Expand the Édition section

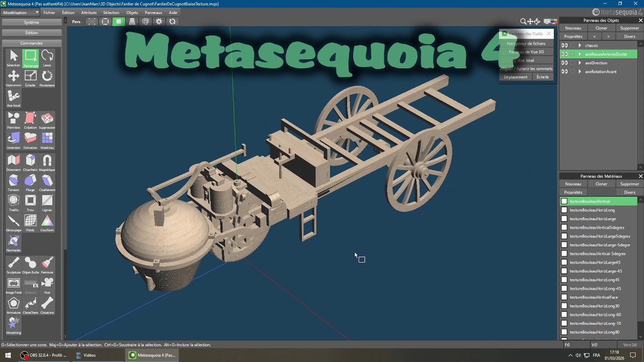[31, 33]
